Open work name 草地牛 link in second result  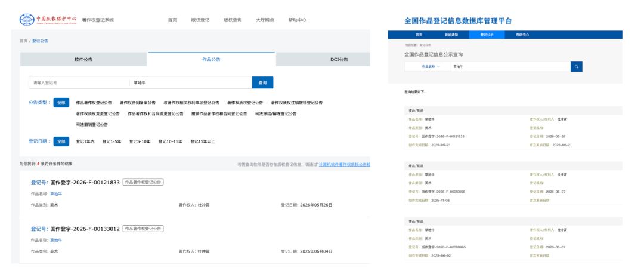(56, 240)
